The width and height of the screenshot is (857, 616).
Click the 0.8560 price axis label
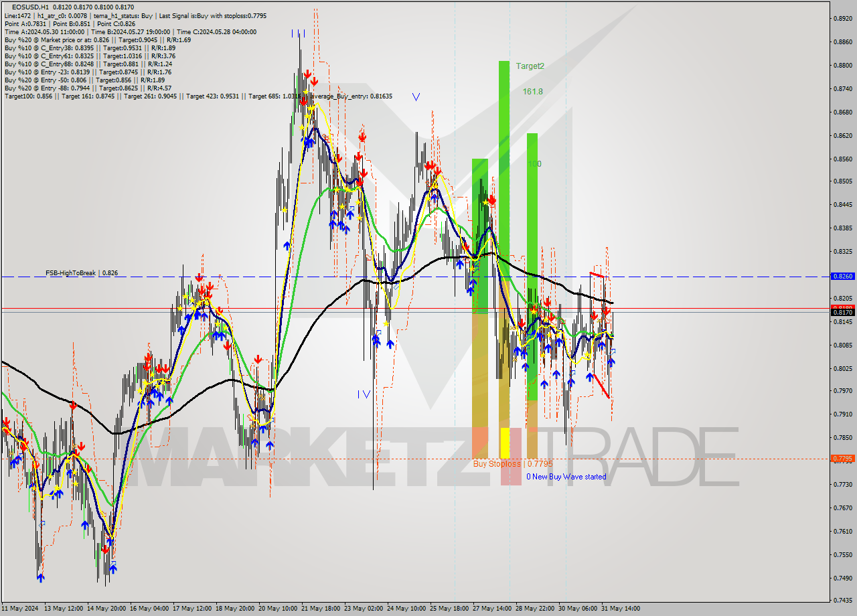click(842, 159)
